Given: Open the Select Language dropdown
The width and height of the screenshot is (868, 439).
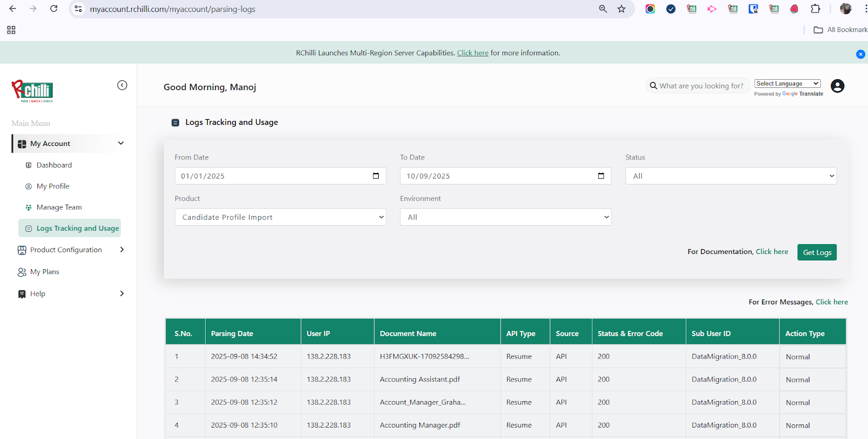Looking at the screenshot, I should [x=787, y=84].
